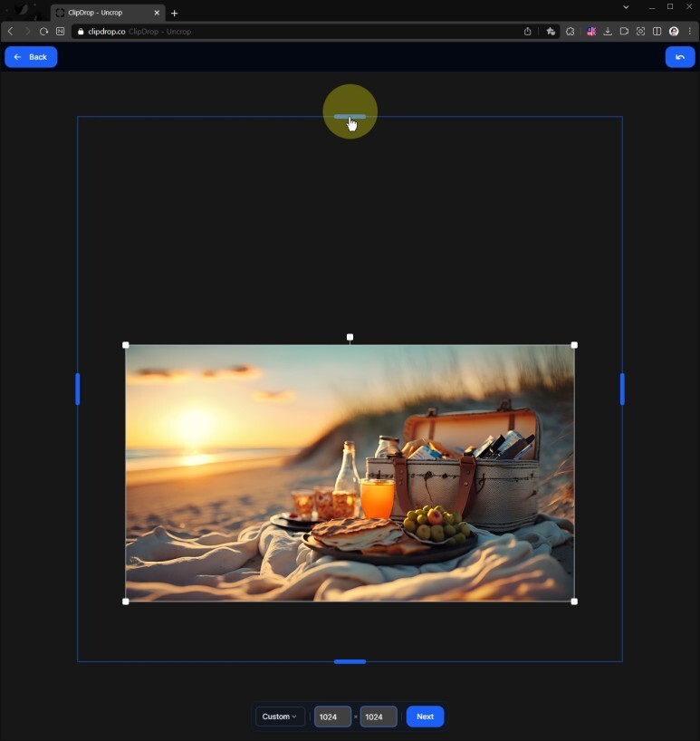
Task: Select the ClipDrop - Uncrop tab
Action: 108,13
